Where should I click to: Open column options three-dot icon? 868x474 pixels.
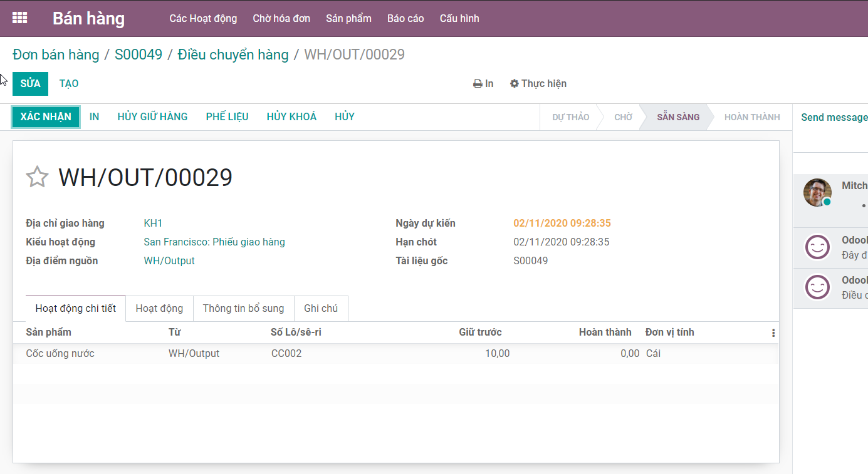click(x=773, y=333)
